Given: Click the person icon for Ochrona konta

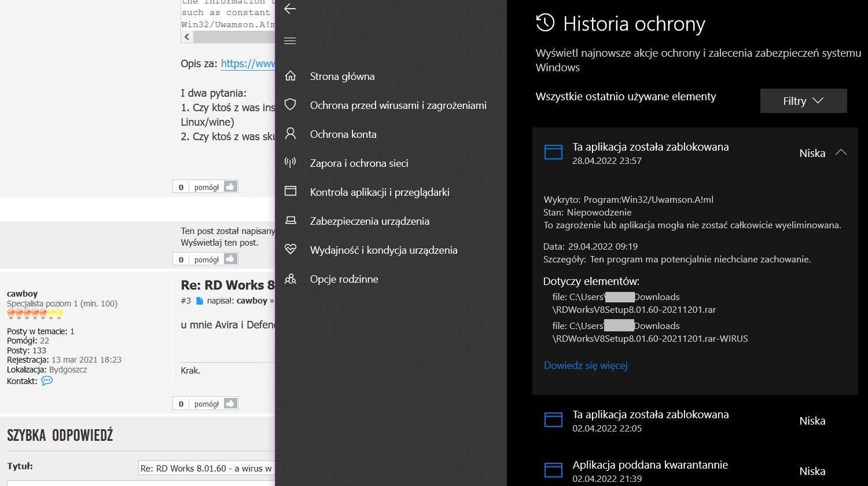Looking at the screenshot, I should 290,134.
